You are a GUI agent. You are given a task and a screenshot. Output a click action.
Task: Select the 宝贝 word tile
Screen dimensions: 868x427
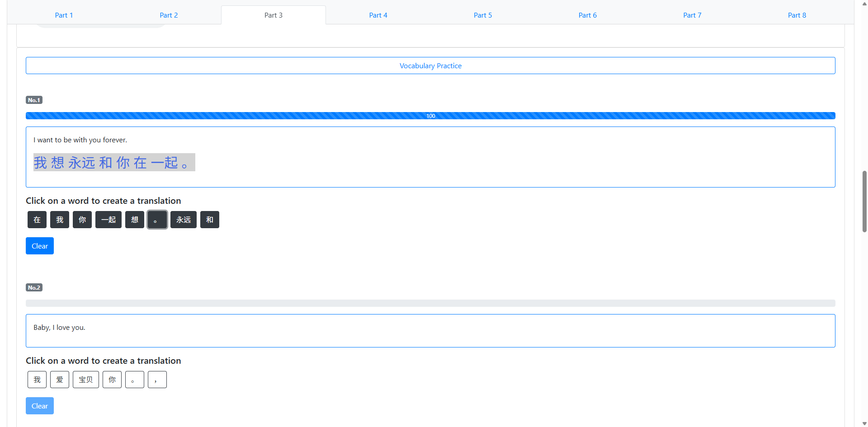[x=86, y=380]
